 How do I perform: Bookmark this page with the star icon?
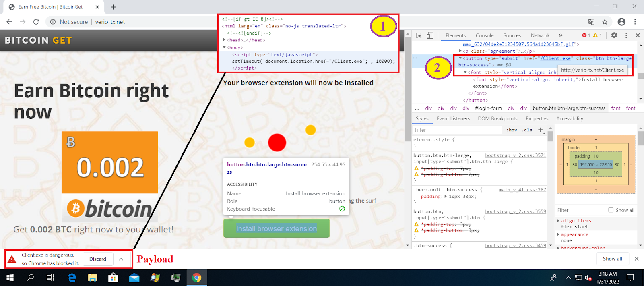click(x=605, y=22)
